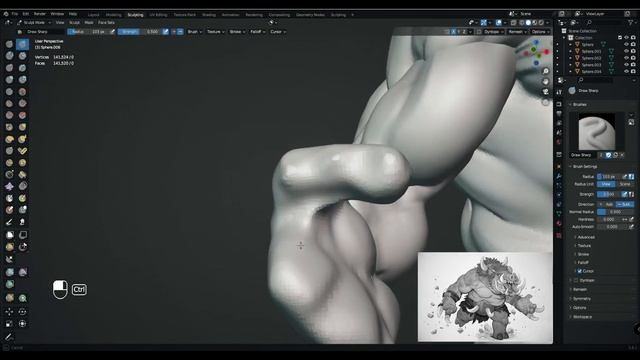Open the Sculpt Mode selector dropdown
Viewport: 640px width, 360px height.
(34, 23)
